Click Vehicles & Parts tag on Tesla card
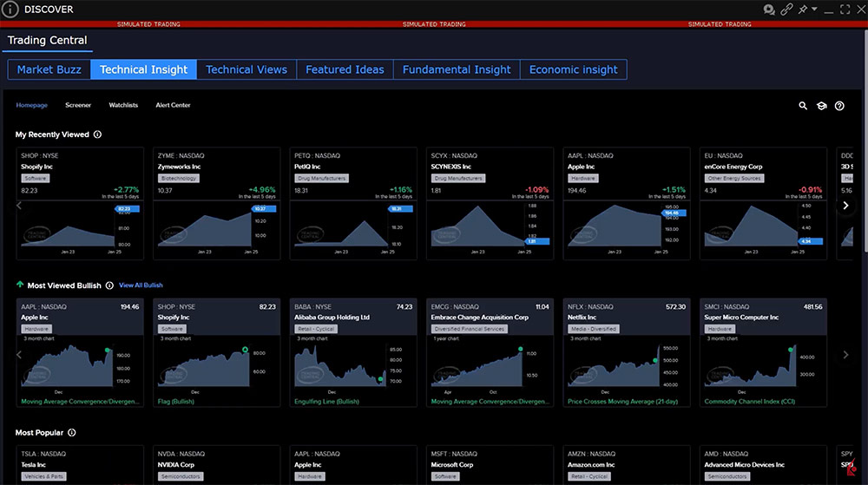 tap(43, 476)
